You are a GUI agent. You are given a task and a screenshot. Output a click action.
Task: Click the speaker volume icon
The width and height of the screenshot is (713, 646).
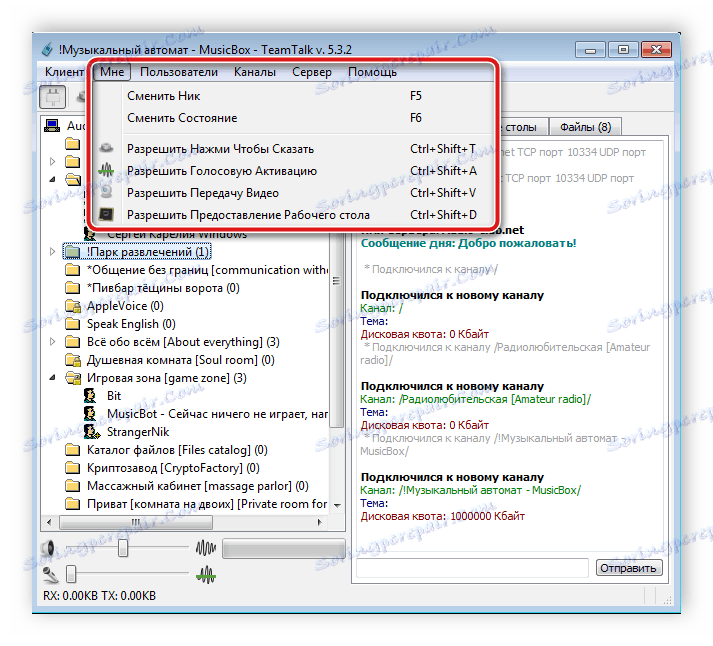(48, 548)
